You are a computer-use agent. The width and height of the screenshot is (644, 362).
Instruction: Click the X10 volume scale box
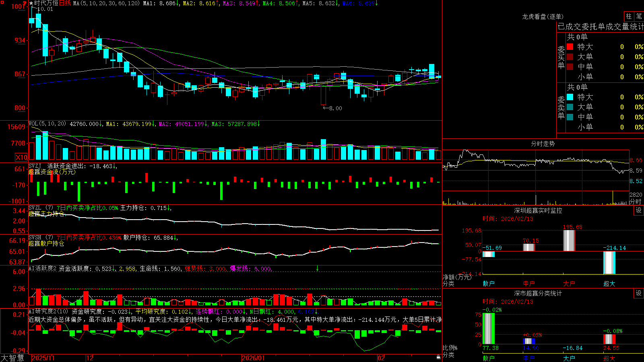(x=22, y=157)
